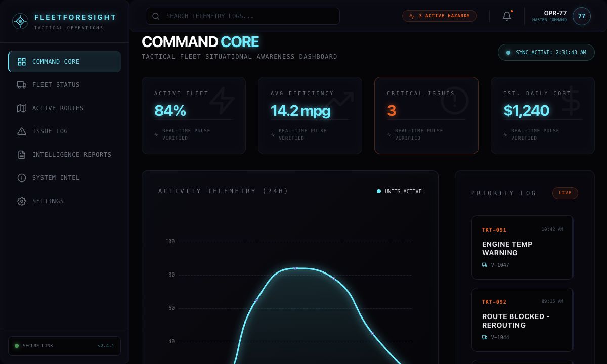The width and height of the screenshot is (607, 364).
Task: Open Active Routes section
Action: click(x=65, y=108)
